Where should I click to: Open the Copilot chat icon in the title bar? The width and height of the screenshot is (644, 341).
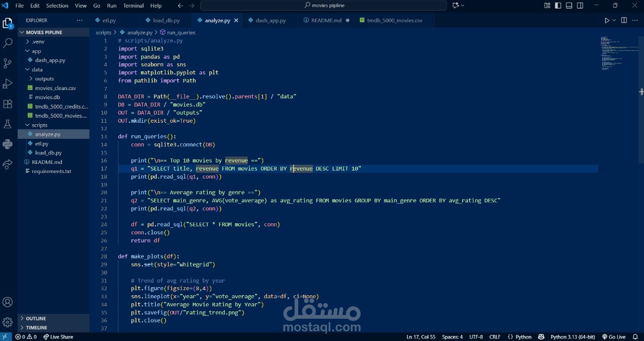456,6
